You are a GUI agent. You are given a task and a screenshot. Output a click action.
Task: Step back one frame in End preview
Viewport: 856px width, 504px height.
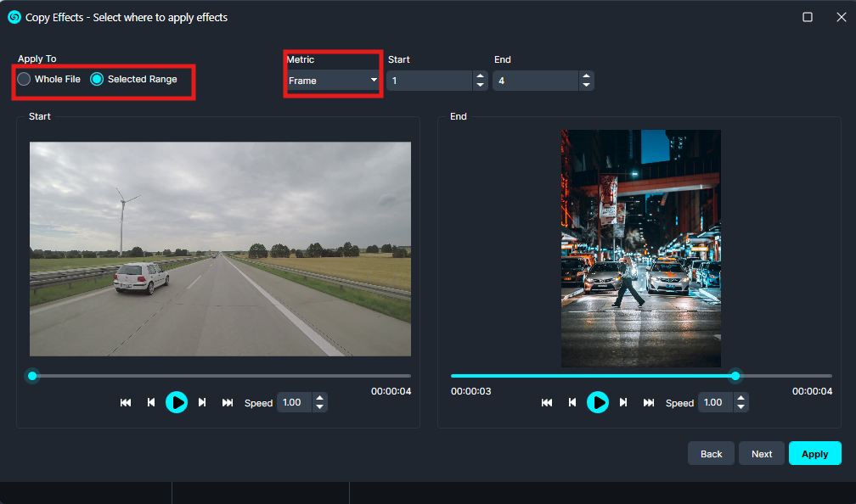coord(572,402)
